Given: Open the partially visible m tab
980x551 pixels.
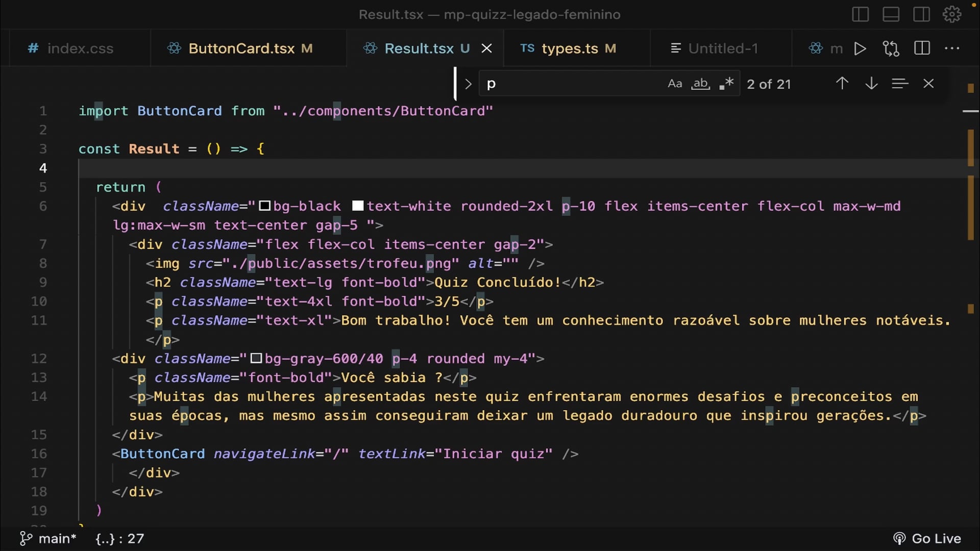Looking at the screenshot, I should (x=826, y=48).
